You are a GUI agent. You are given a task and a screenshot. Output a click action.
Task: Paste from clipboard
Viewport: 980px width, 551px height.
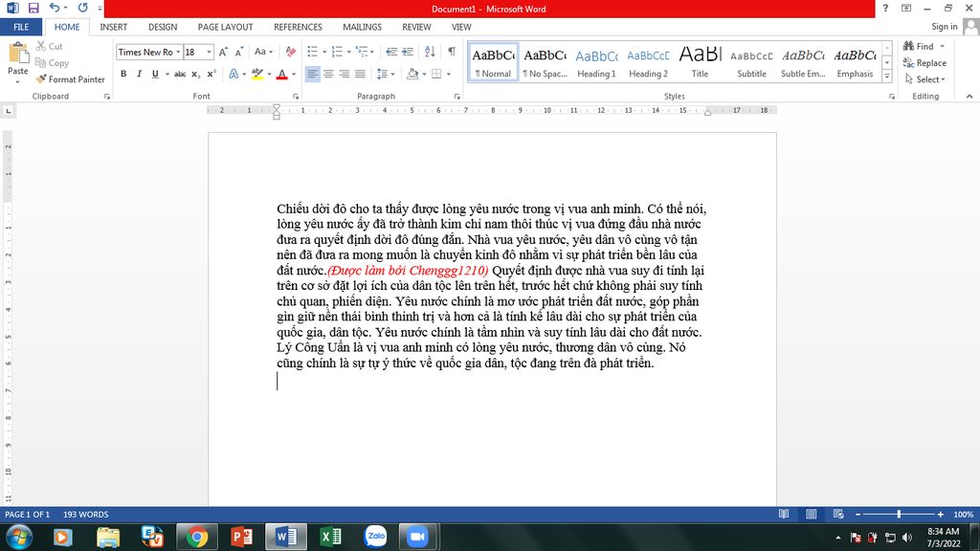18,63
